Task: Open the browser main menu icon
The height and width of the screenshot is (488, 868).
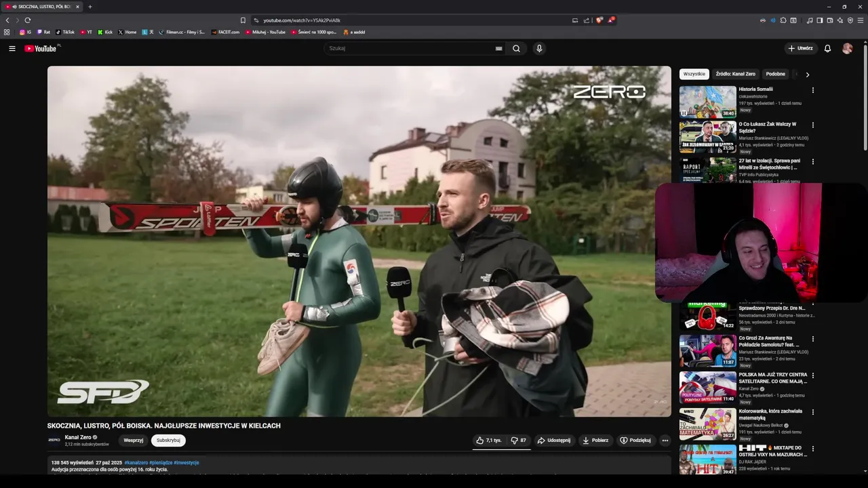Action: pyautogui.click(x=861, y=20)
